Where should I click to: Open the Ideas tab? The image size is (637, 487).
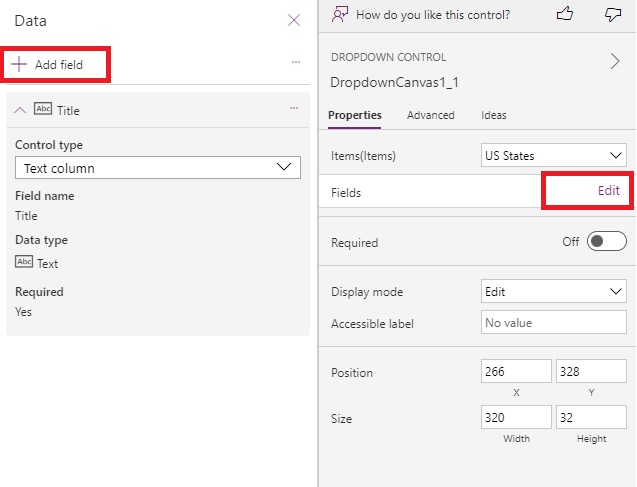click(x=494, y=115)
